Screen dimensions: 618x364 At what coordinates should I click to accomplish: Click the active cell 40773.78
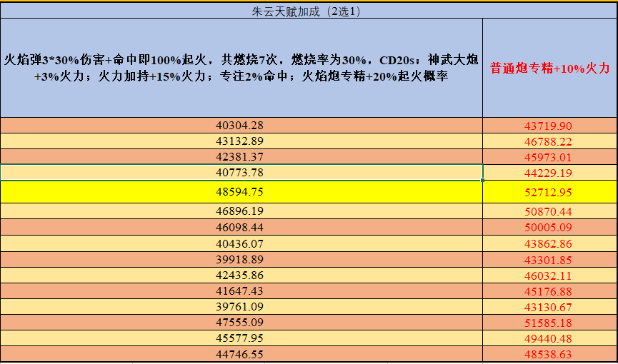[241, 173]
